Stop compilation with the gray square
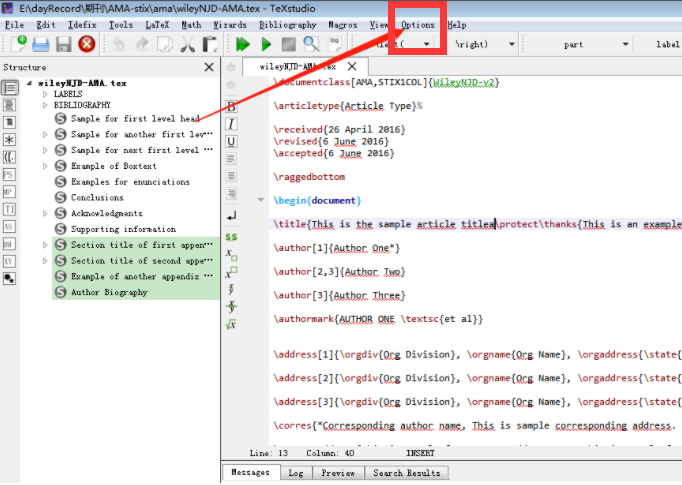 tap(288, 44)
